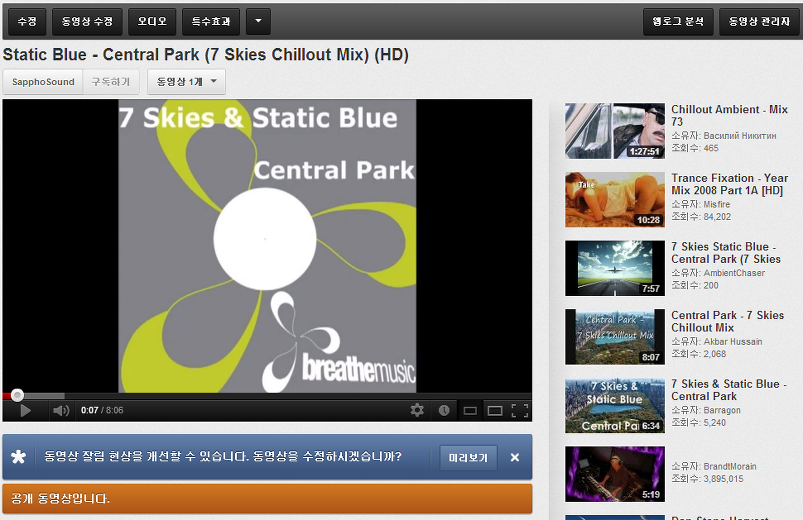Open Chillout Ambient - Mix 73 title link
The image size is (803, 520).
click(x=729, y=115)
